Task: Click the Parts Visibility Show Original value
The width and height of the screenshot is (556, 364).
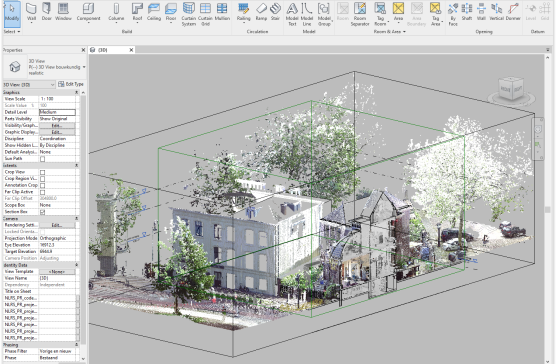Action: (x=57, y=119)
